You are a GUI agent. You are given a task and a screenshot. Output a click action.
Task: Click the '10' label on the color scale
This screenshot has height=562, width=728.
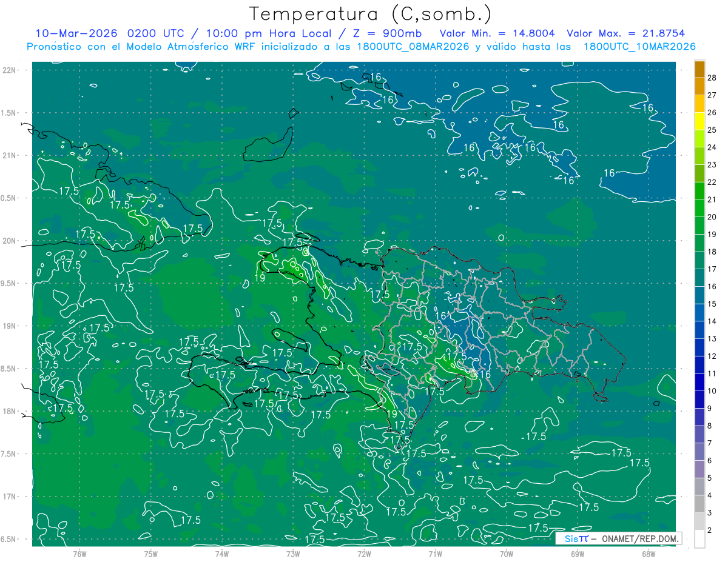712,391
